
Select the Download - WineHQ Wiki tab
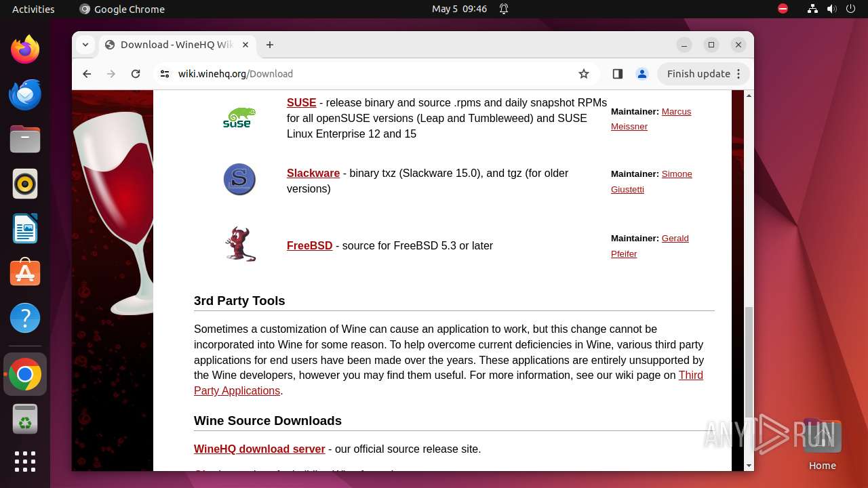point(178,45)
